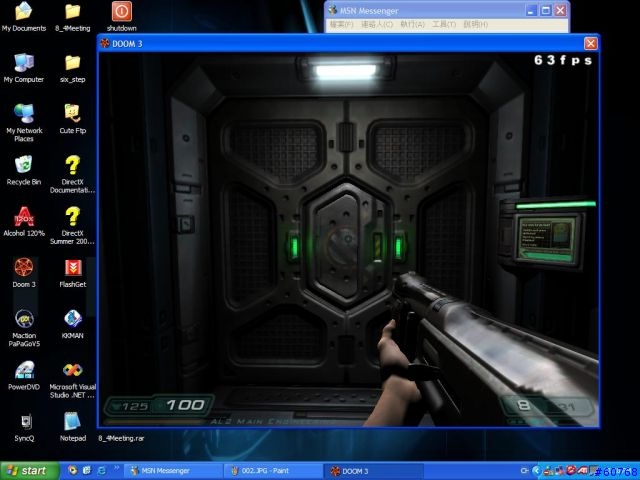
Task: Launch the KKMAN browser shortcut
Action: click(73, 324)
